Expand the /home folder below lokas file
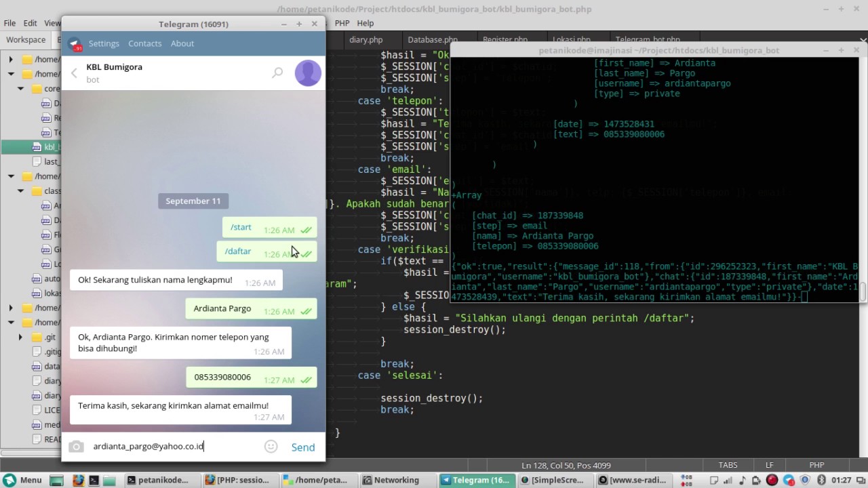Viewport: 868px width, 488px height. tap(11, 308)
